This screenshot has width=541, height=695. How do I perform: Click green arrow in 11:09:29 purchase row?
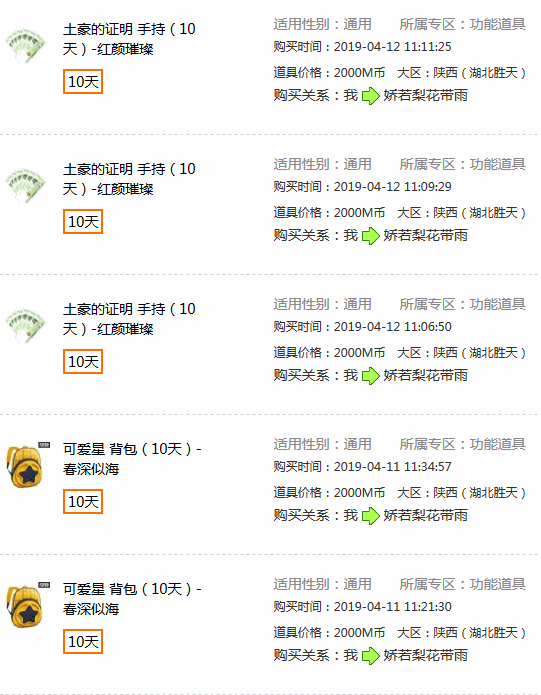[x=370, y=236]
